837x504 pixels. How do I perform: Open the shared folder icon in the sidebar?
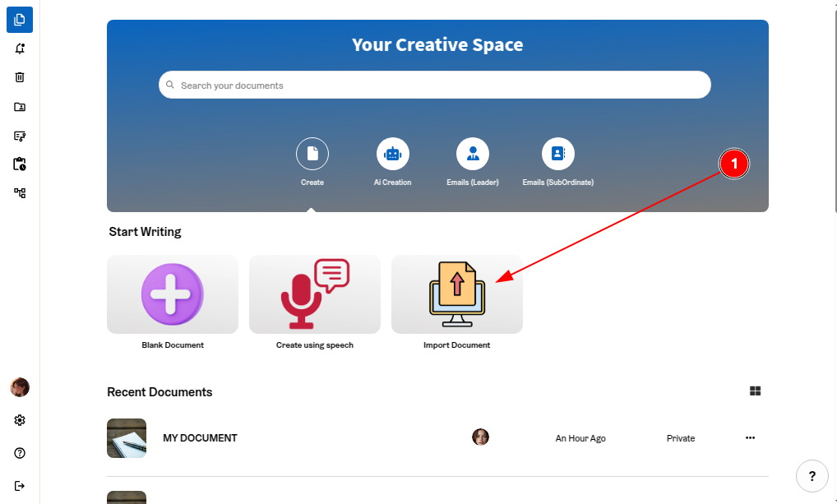(x=20, y=107)
